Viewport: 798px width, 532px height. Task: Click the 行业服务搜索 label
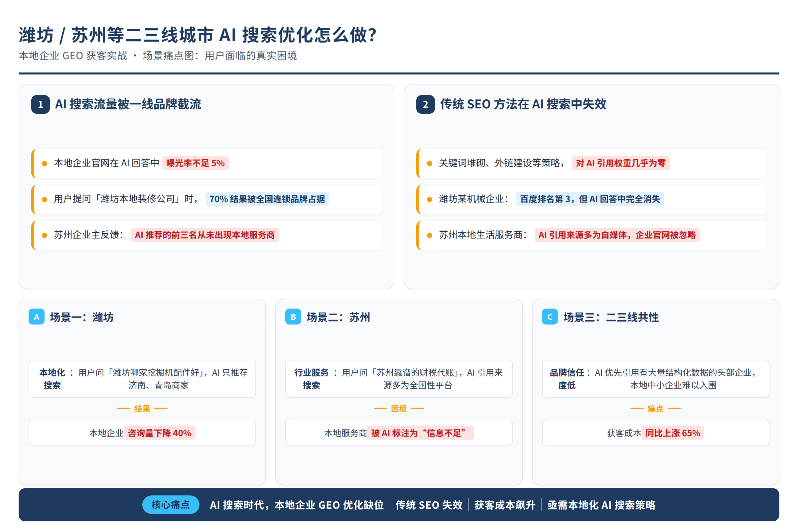(312, 379)
